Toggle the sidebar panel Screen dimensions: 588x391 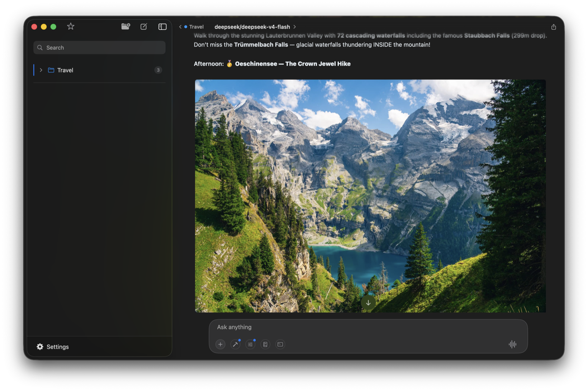point(162,27)
